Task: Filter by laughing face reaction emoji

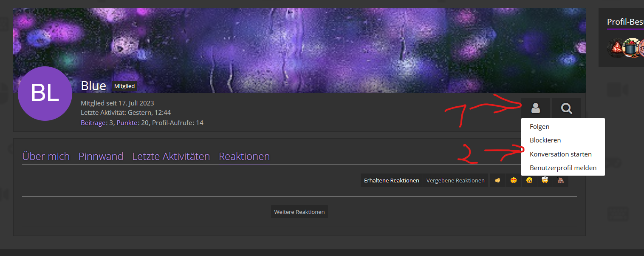Action: click(x=529, y=180)
